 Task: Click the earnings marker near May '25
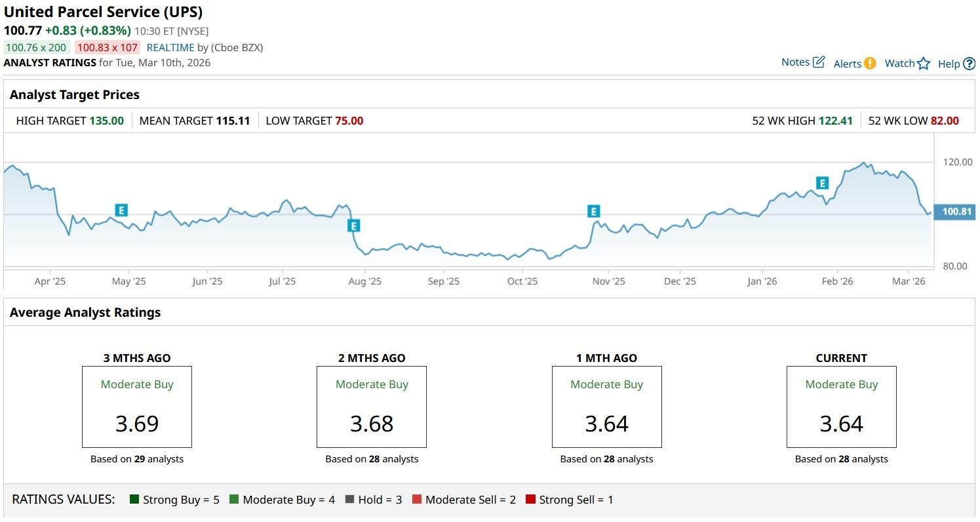[x=121, y=210]
